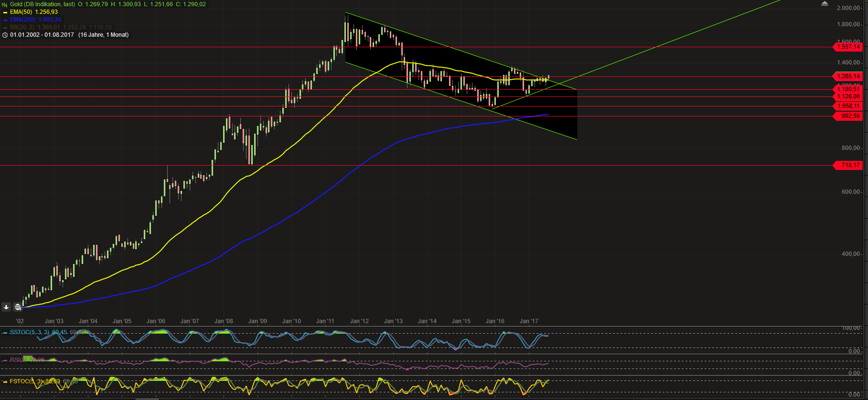Click the 1.557,14 red price line tag
Image resolution: width=868 pixels, height=400 pixels.
848,47
